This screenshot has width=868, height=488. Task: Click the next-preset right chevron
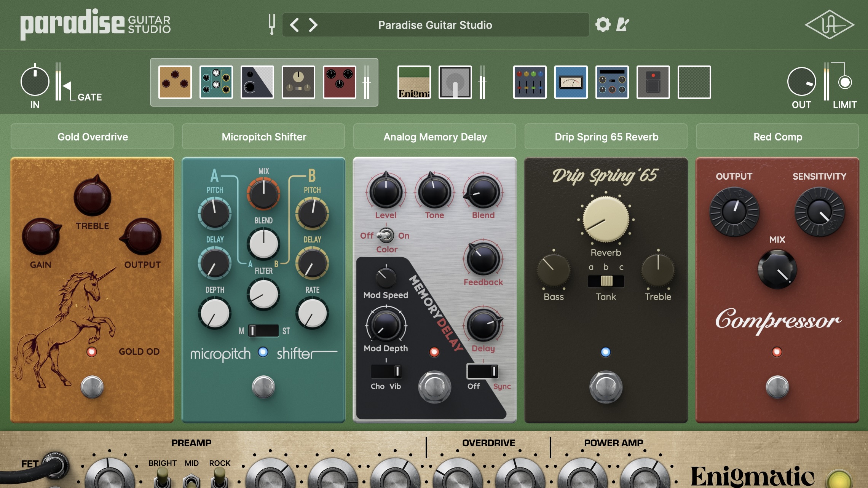[313, 25]
